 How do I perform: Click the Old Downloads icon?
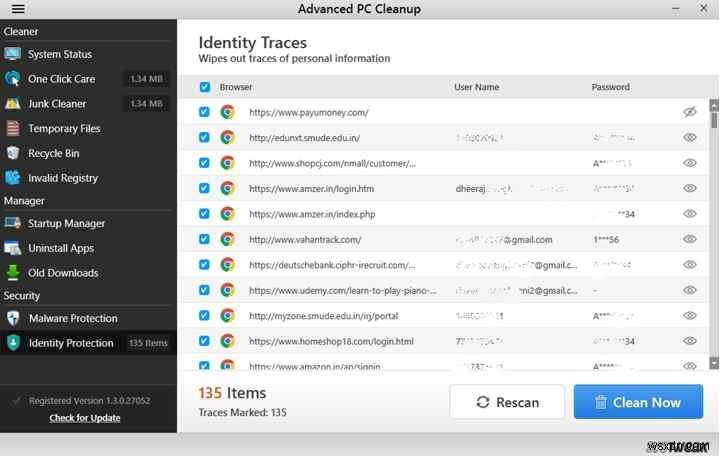13,273
